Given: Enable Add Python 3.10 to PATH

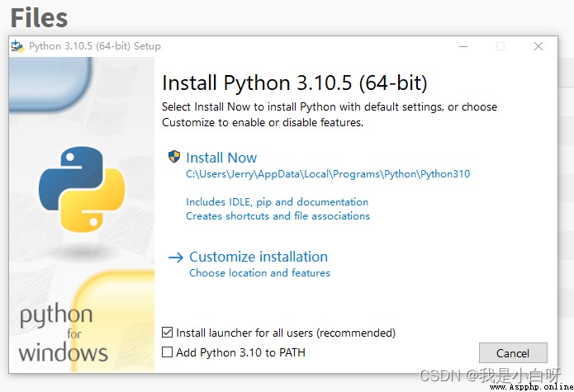Looking at the screenshot, I should (168, 352).
